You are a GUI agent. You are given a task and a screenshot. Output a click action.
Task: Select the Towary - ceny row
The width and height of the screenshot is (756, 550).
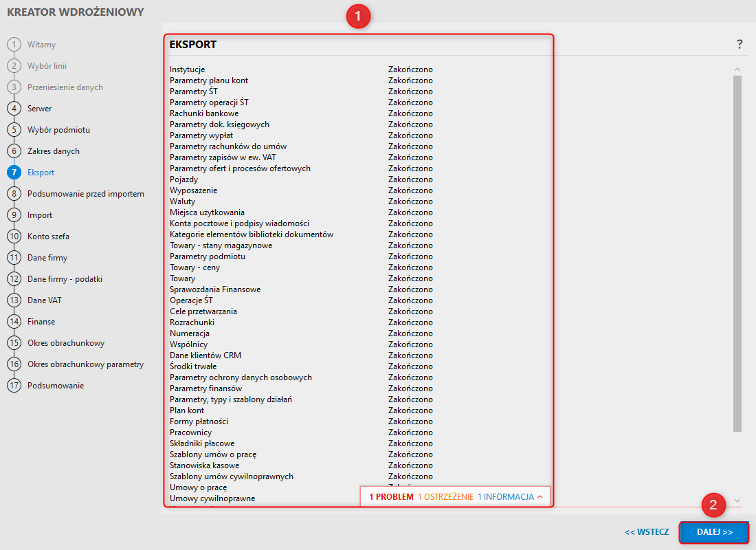(x=301, y=267)
